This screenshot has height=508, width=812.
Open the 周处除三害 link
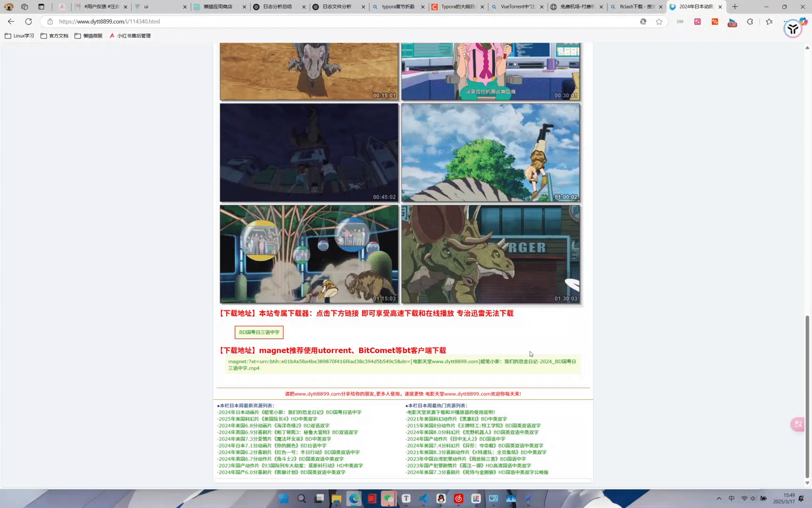[x=467, y=459]
